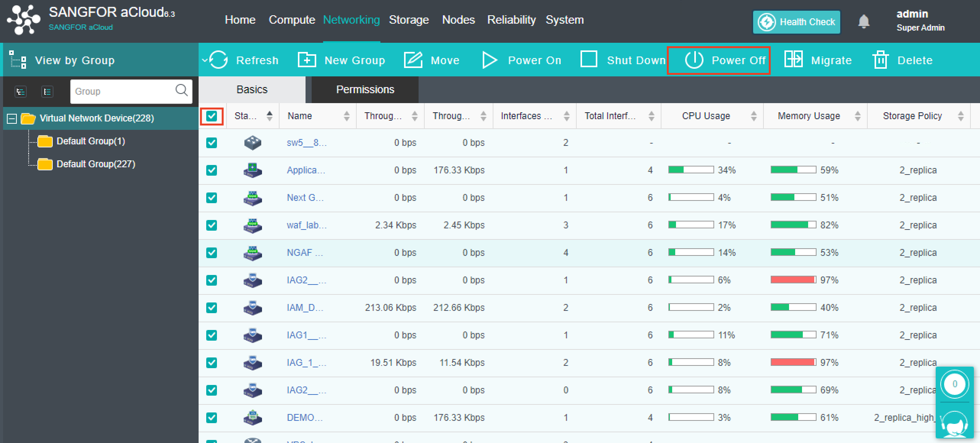Click the device icon in the NGAF row

252,253
